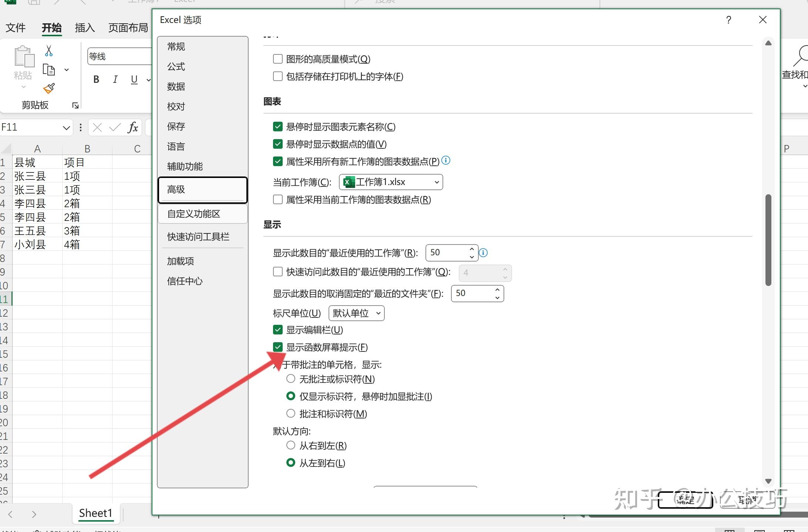Select column B header
The height and width of the screenshot is (532, 808).
point(87,148)
